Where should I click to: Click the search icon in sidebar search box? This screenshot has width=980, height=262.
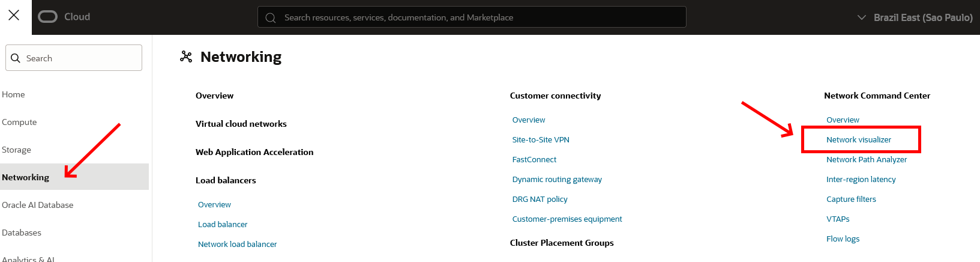tap(16, 58)
